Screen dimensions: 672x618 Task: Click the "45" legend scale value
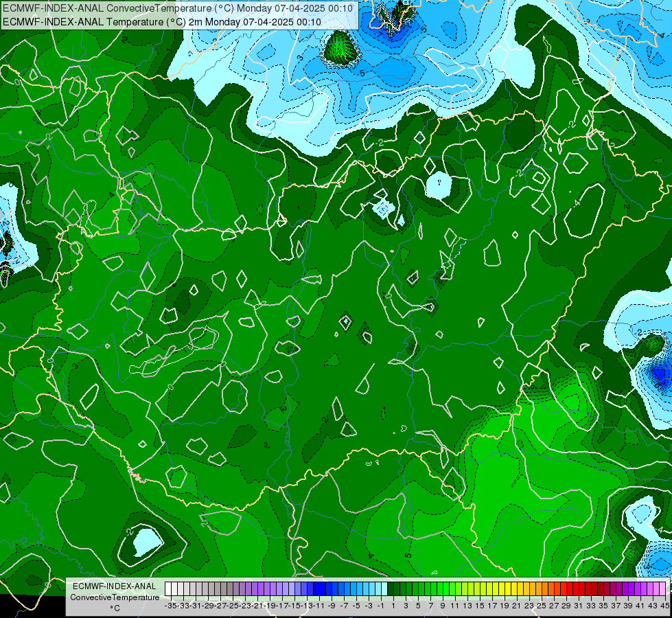pos(664,606)
